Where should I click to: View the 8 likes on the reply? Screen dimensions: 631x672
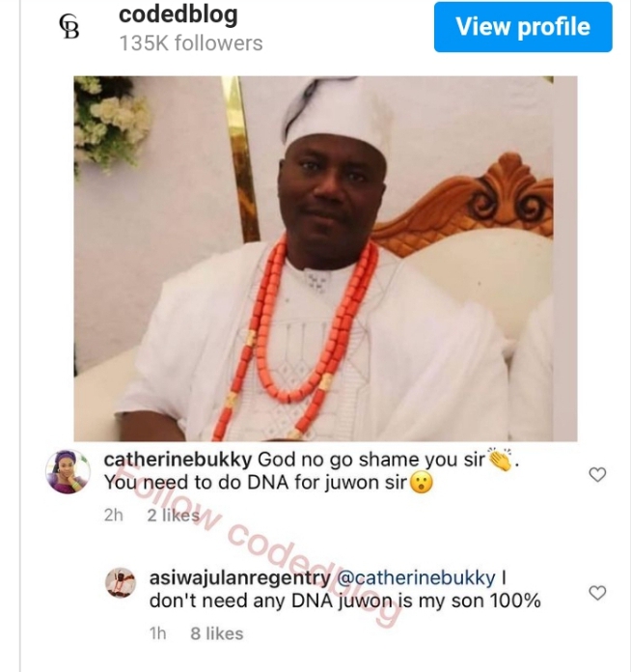point(217,633)
